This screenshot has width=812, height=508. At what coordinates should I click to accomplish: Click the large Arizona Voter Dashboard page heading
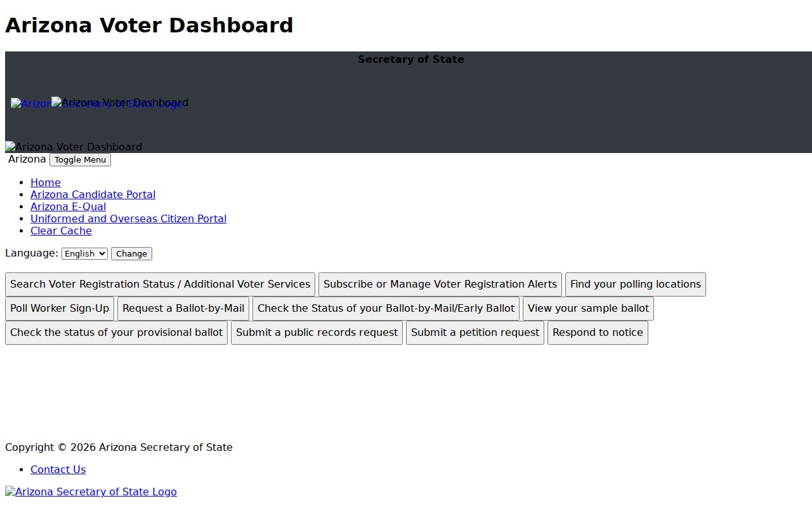pos(149,25)
